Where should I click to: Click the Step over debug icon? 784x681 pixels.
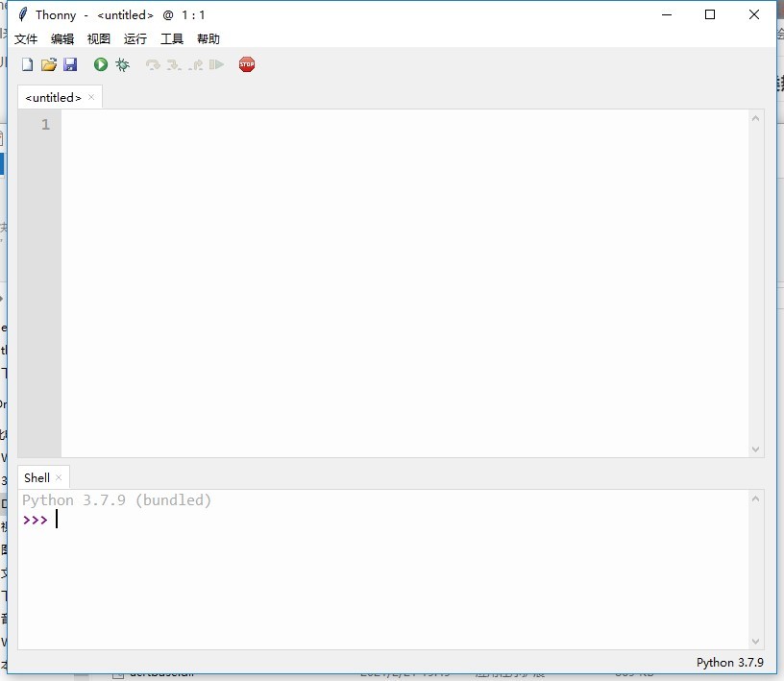click(x=153, y=64)
